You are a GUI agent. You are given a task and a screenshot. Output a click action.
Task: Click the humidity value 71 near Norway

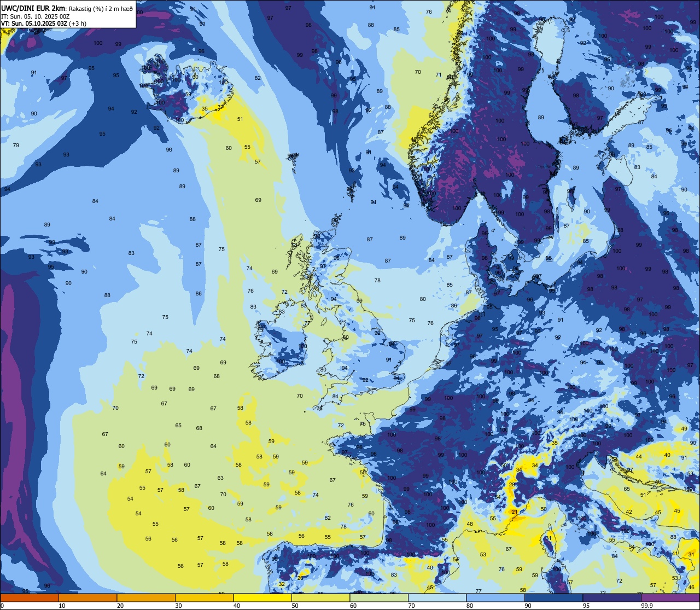438,75
